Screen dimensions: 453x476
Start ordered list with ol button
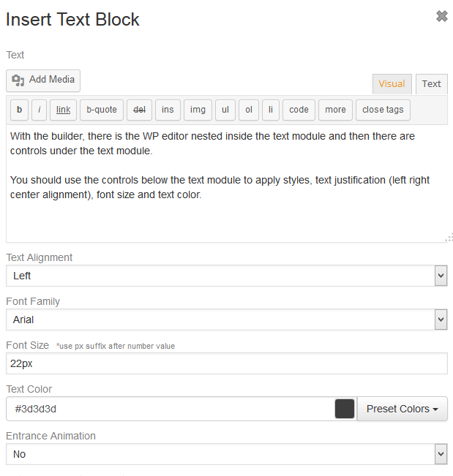(249, 110)
